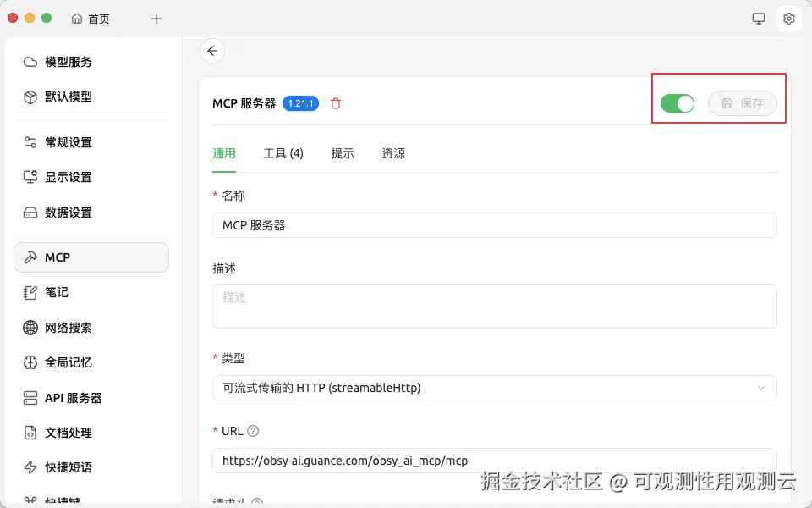Screen dimensions: 812x508
Task: Click the chevron arrow in 类型 dropdown
Action: [x=760, y=388]
